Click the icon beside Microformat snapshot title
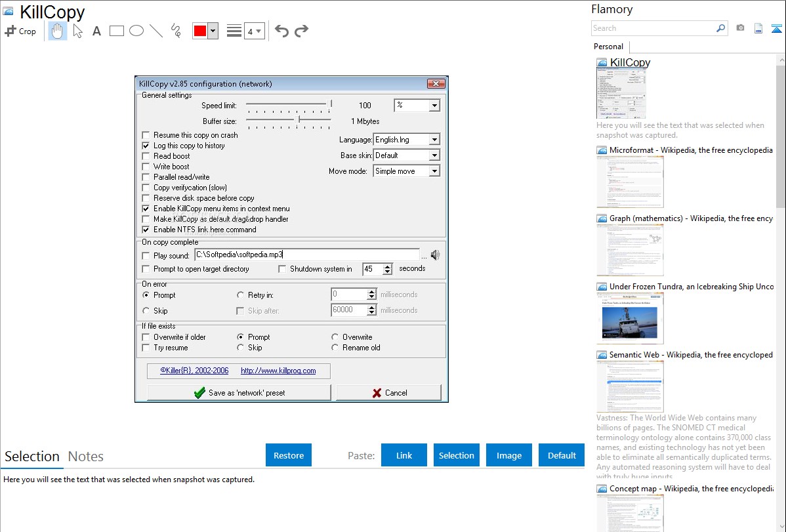 pyautogui.click(x=602, y=150)
